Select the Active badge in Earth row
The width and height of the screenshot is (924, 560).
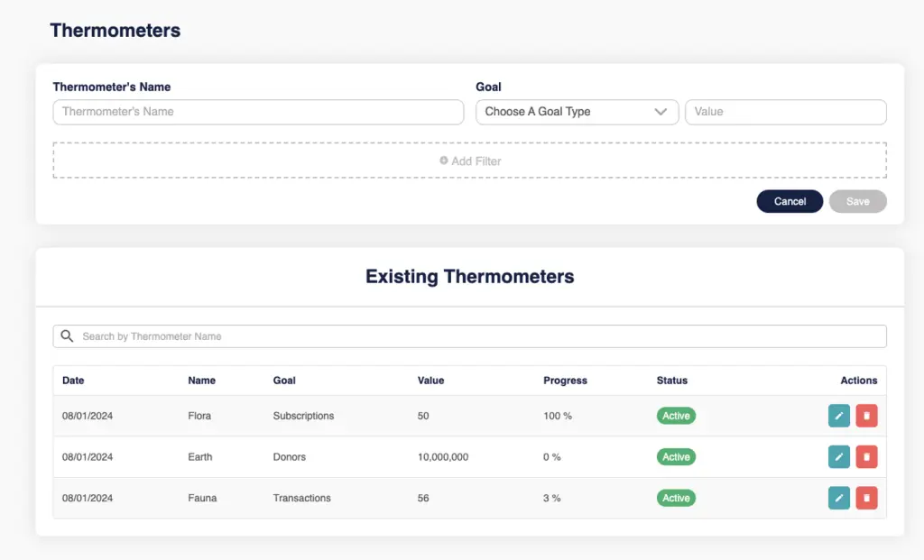click(676, 457)
